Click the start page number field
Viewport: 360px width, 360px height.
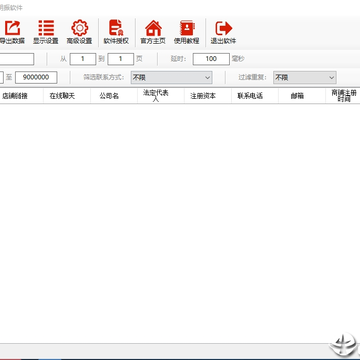(x=83, y=59)
